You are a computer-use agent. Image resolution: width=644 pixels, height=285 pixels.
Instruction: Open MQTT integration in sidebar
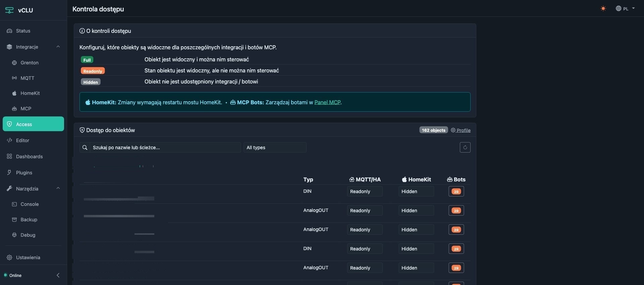pyautogui.click(x=27, y=78)
